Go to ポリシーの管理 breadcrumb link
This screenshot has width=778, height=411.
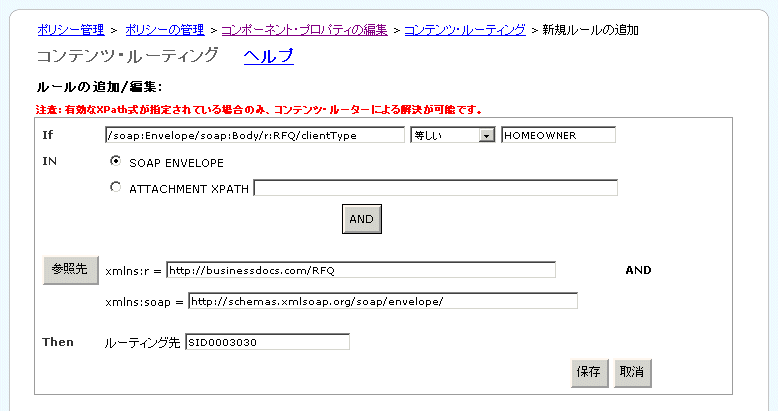[x=165, y=30]
